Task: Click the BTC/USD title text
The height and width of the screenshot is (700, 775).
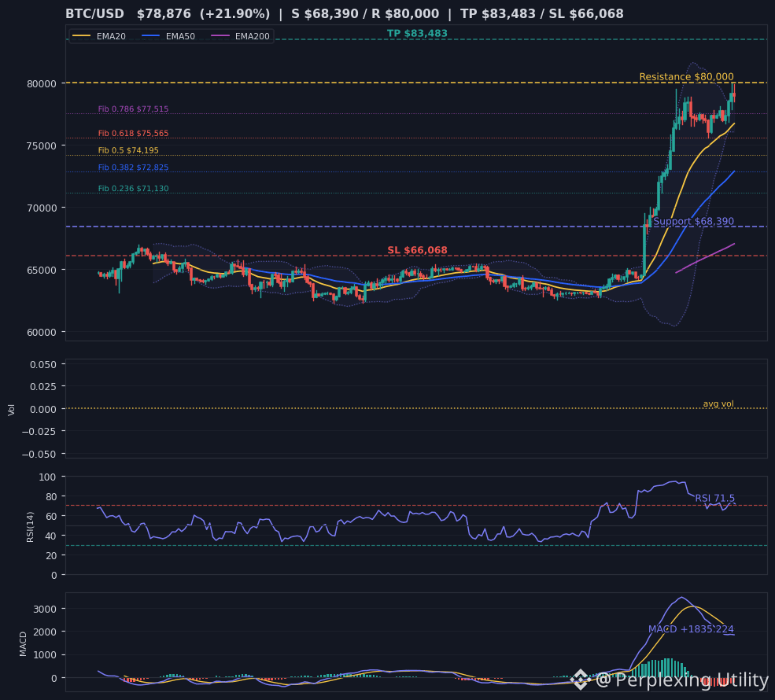Action: coord(95,14)
